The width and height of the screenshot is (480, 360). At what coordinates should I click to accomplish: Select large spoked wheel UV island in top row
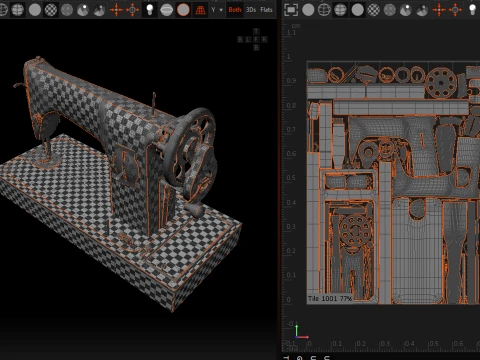point(441,82)
